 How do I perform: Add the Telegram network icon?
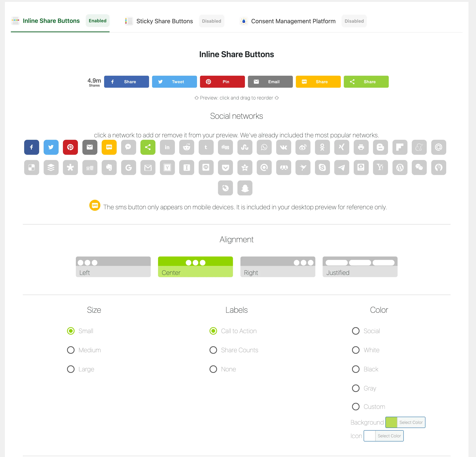point(341,167)
